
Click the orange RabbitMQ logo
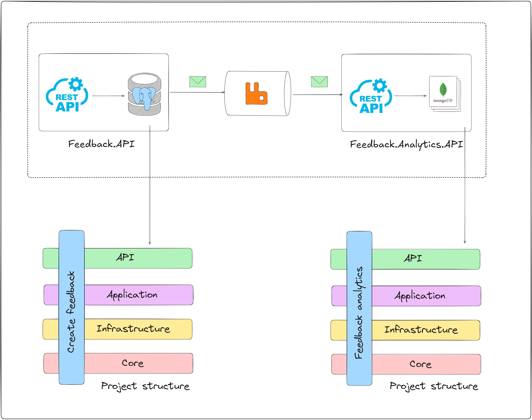pyautogui.click(x=256, y=94)
